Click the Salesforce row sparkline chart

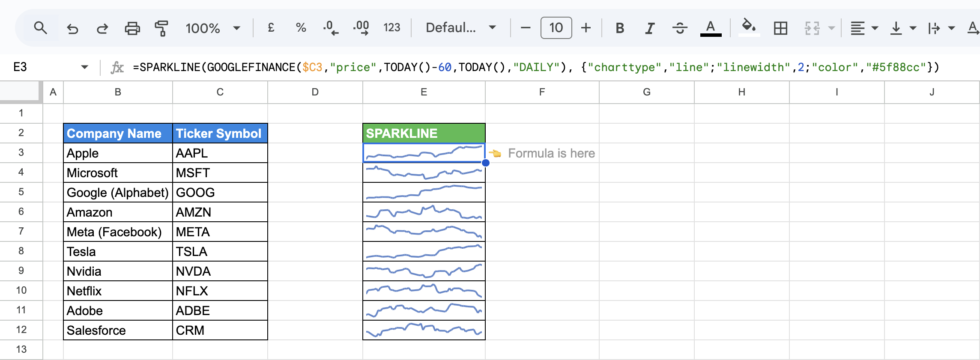point(424,330)
